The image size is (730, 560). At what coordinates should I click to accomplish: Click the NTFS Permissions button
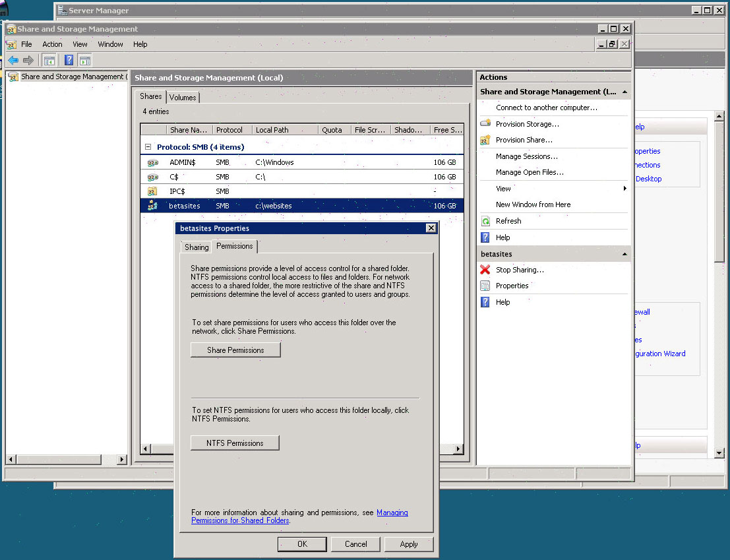pyautogui.click(x=235, y=443)
